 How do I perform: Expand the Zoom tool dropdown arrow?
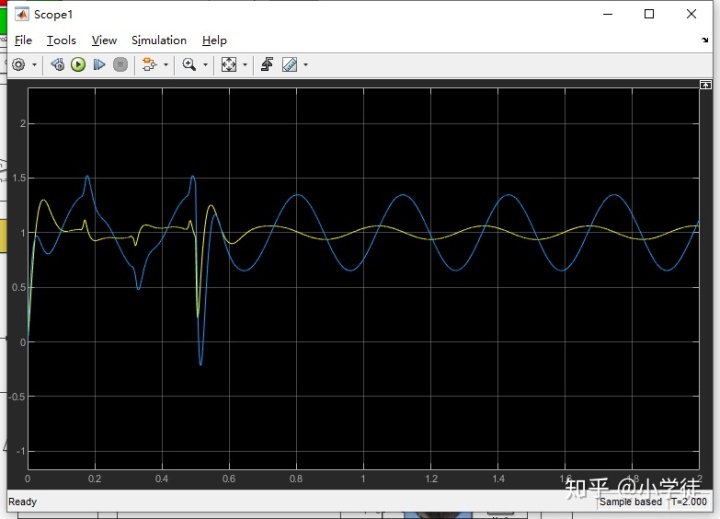point(205,65)
